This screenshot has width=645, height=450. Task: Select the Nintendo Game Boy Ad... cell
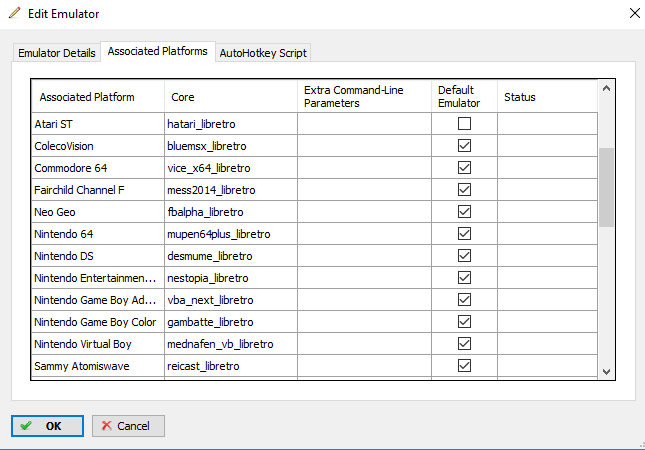[98, 300]
